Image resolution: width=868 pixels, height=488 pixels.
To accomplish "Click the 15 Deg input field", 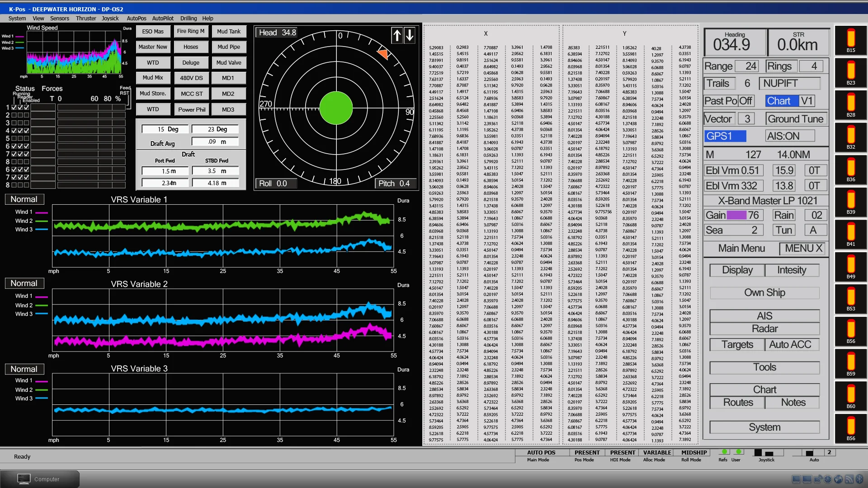I will pos(165,129).
